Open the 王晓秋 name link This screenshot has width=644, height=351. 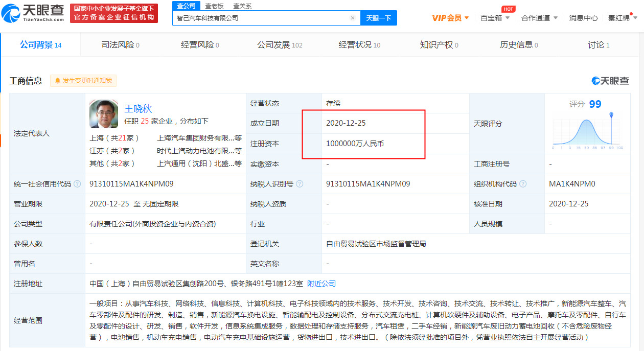click(139, 108)
